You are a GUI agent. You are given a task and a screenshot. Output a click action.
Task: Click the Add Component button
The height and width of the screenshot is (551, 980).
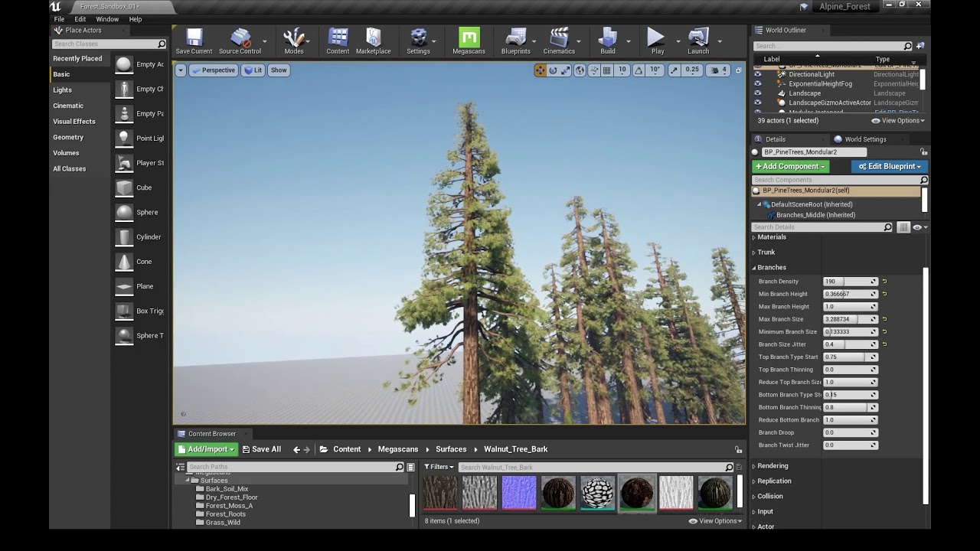pyautogui.click(x=790, y=166)
